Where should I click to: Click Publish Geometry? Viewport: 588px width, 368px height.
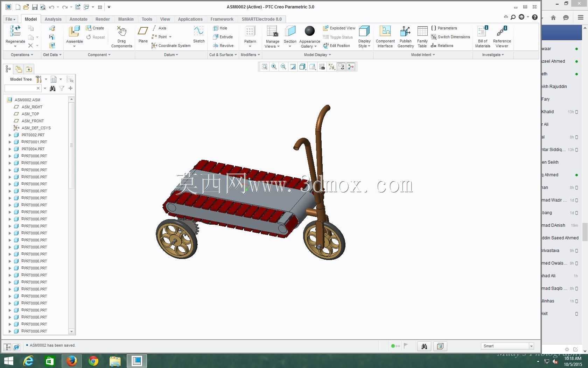click(x=406, y=36)
